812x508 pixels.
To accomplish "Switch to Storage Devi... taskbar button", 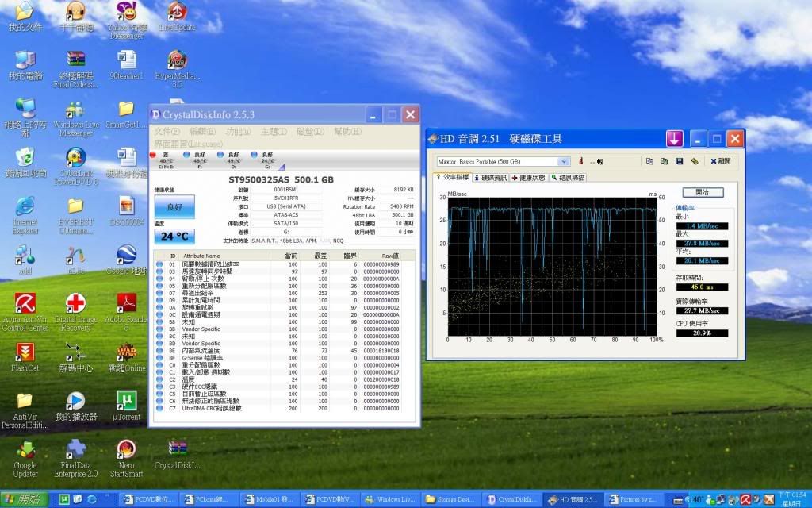I will 450,500.
